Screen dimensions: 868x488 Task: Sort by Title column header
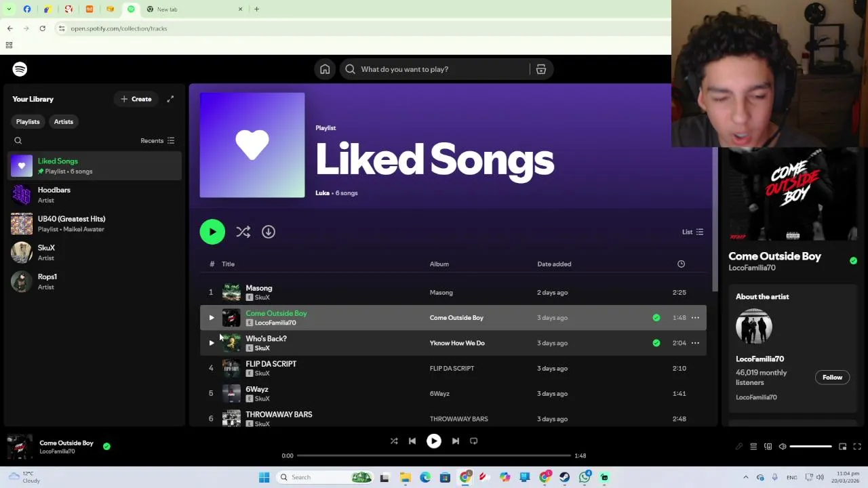[228, 264]
